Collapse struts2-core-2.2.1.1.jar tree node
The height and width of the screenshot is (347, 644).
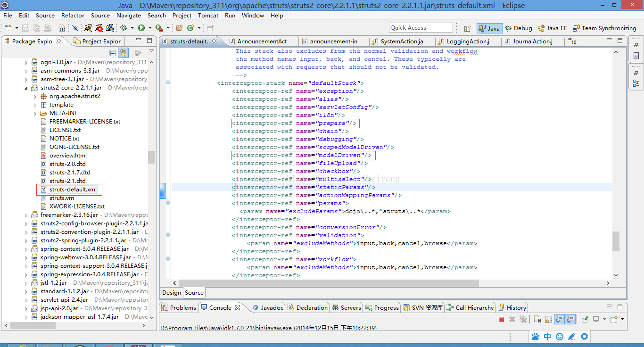click(x=27, y=88)
